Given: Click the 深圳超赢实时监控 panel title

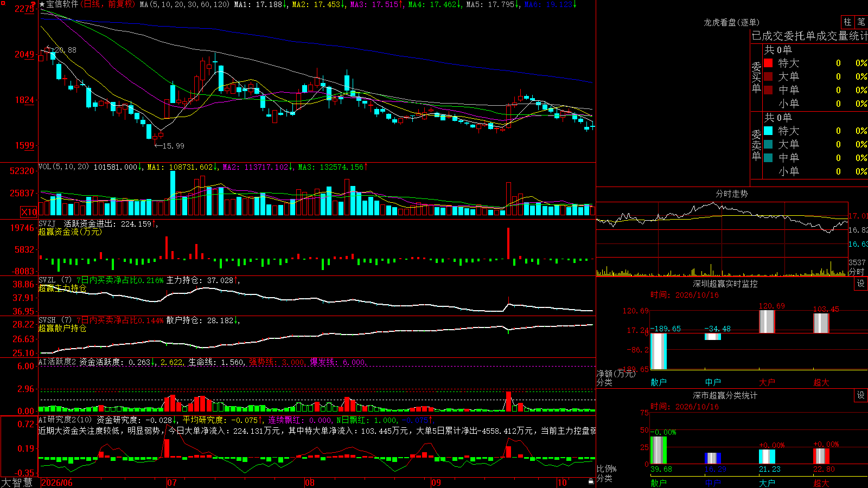Looking at the screenshot, I should pos(725,284).
